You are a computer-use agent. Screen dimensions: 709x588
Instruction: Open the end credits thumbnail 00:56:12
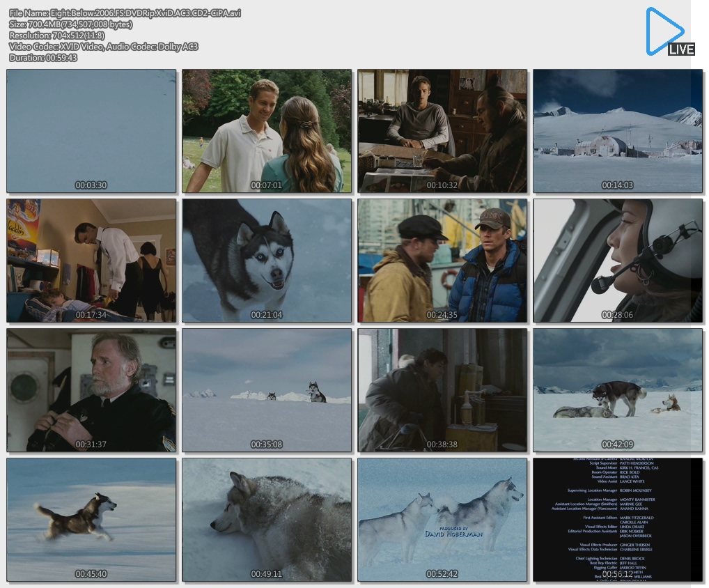click(x=618, y=519)
